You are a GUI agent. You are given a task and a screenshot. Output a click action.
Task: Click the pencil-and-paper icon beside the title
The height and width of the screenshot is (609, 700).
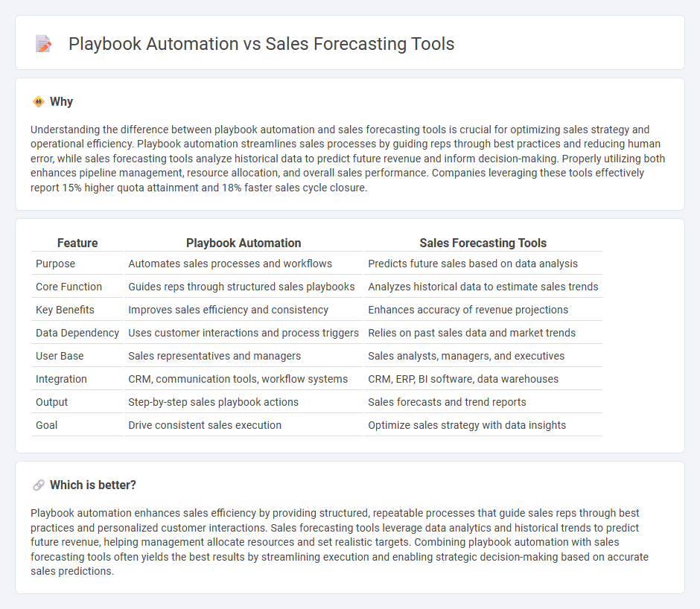click(43, 44)
